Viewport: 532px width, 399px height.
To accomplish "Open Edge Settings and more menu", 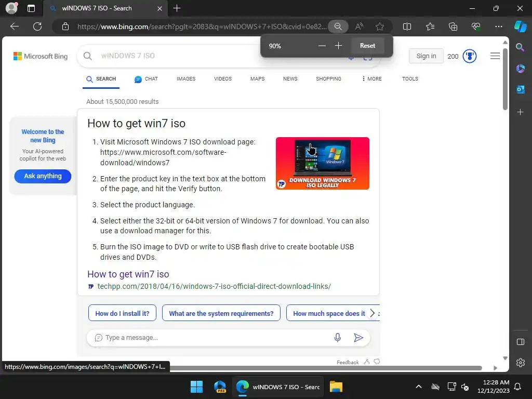I will [x=498, y=26].
